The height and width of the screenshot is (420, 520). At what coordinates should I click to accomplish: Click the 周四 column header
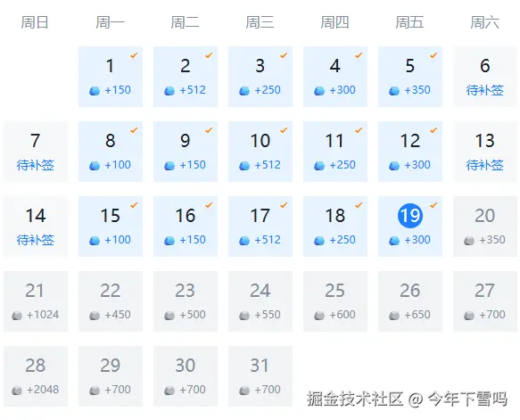click(x=335, y=22)
